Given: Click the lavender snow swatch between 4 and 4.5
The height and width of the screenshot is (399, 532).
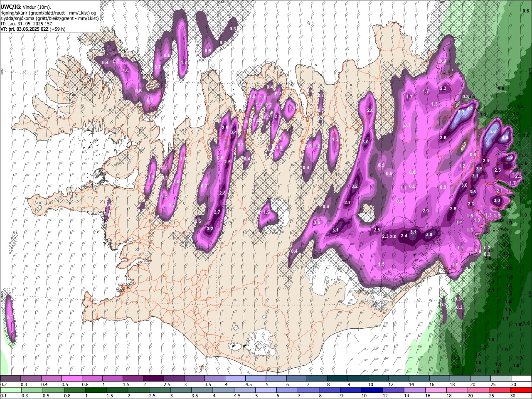Looking at the screenshot, I should coord(235,379).
